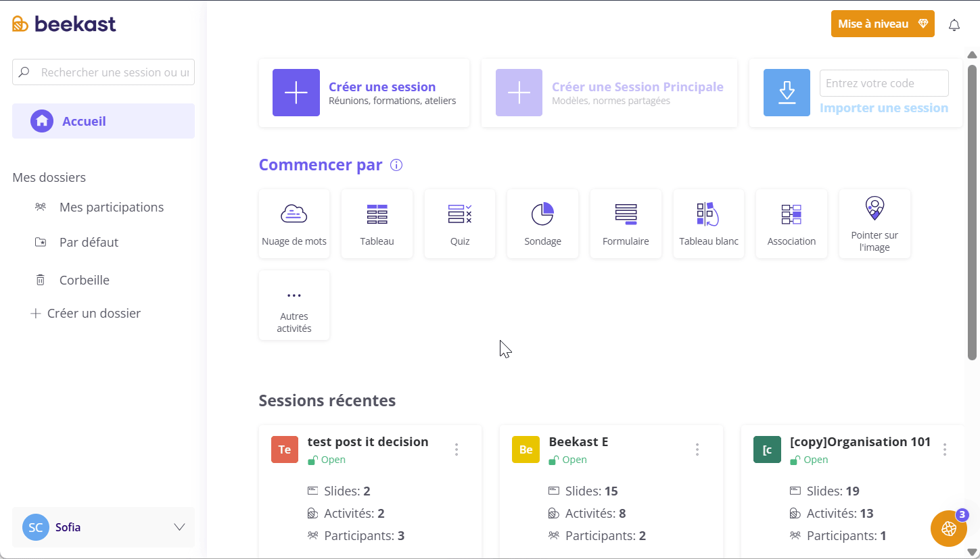Open the notifications bell
The image size is (980, 559).
pos(954,25)
